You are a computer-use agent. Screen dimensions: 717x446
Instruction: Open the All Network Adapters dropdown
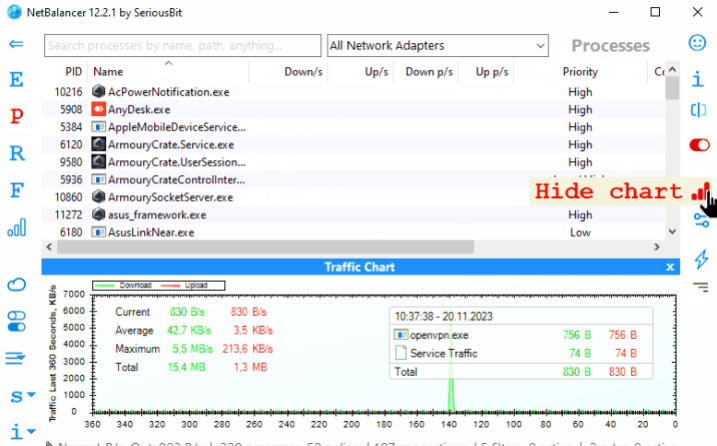pos(439,46)
